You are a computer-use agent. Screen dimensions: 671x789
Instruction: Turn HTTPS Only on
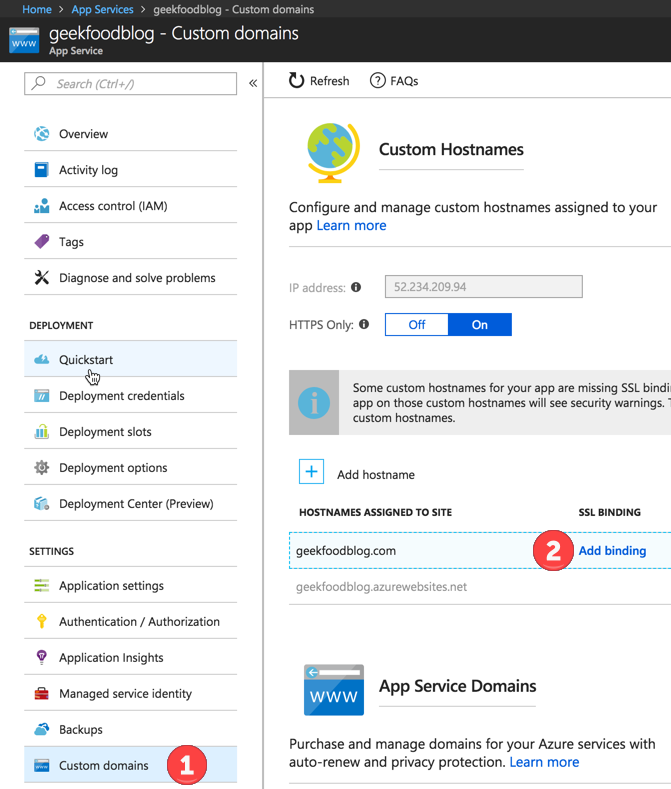click(480, 325)
